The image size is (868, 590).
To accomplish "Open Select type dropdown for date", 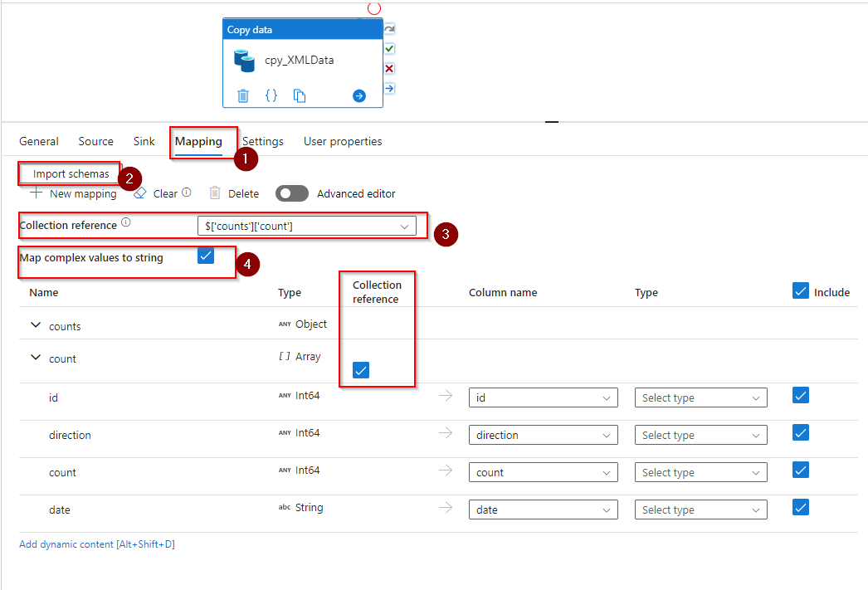I will point(701,510).
